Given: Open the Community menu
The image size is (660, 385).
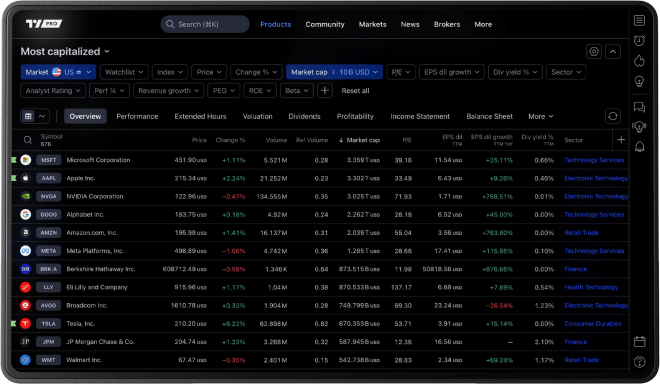Looking at the screenshot, I should click(325, 24).
